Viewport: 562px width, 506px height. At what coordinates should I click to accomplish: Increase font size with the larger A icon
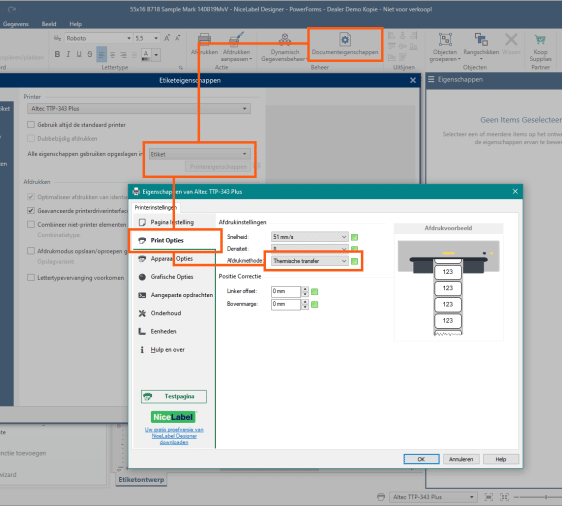click(167, 38)
